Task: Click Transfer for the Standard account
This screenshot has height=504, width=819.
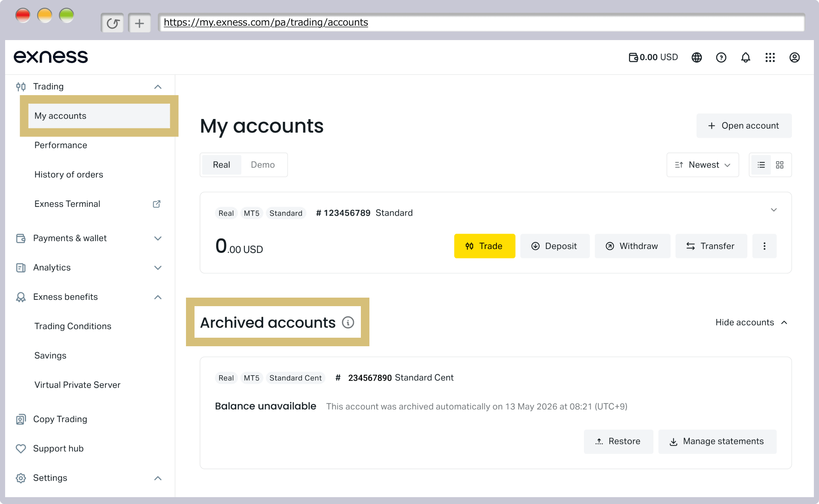Action: [711, 246]
